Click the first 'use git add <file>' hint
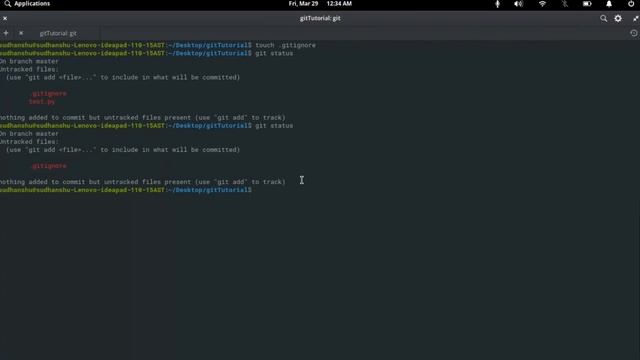Image resolution: width=640 pixels, height=360 pixels. [x=123, y=78]
